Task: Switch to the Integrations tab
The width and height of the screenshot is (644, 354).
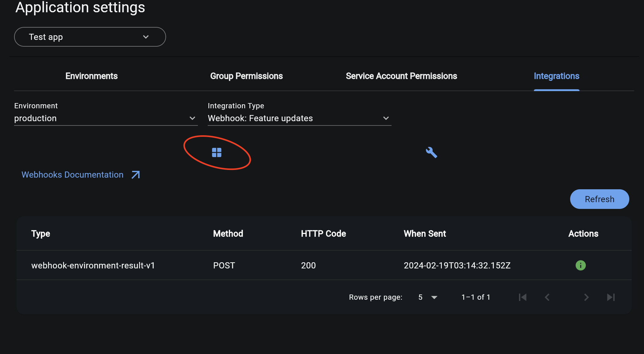Action: point(557,76)
